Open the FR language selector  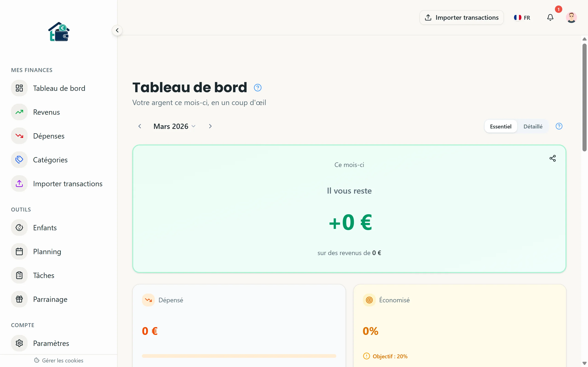click(x=522, y=18)
